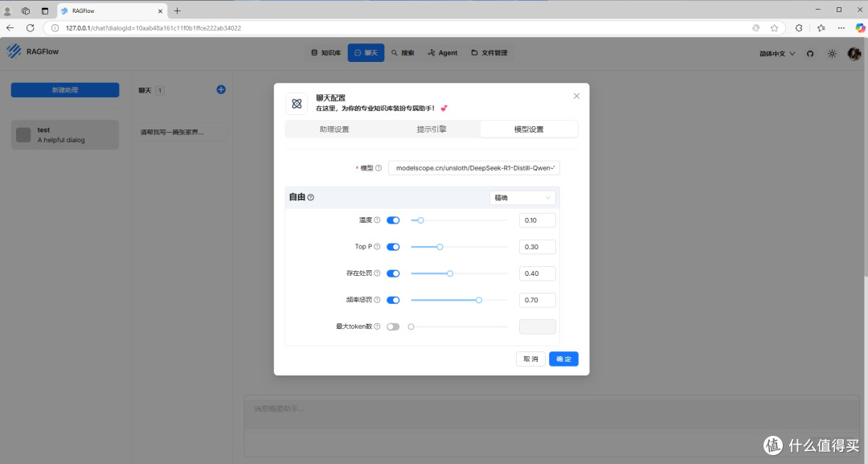Open browser settings three-dots menu
This screenshot has height=464, width=868.
tap(841, 27)
